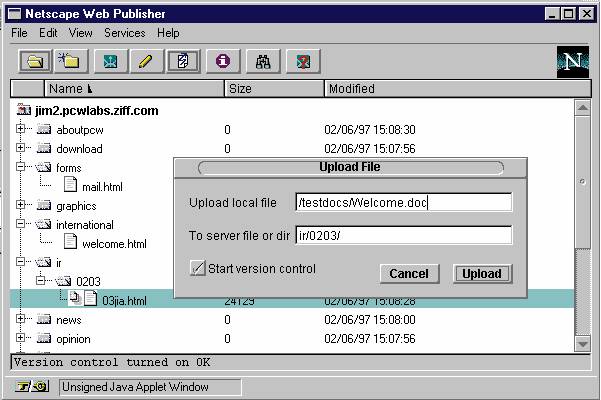Click the open folder toolbar icon
This screenshot has height=400, width=601.
pos(35,62)
